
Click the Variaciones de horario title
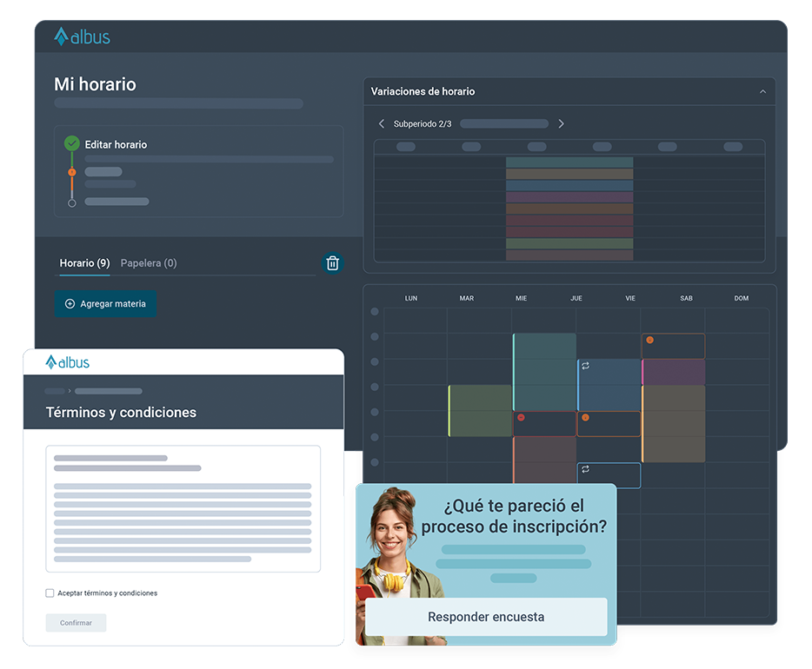coord(423,91)
